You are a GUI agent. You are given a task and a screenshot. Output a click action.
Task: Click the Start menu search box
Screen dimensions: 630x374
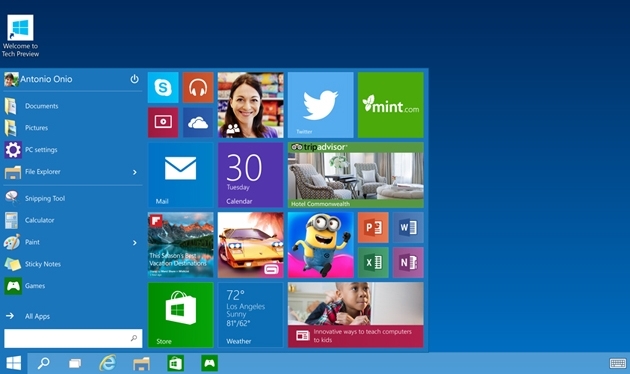[73, 339]
